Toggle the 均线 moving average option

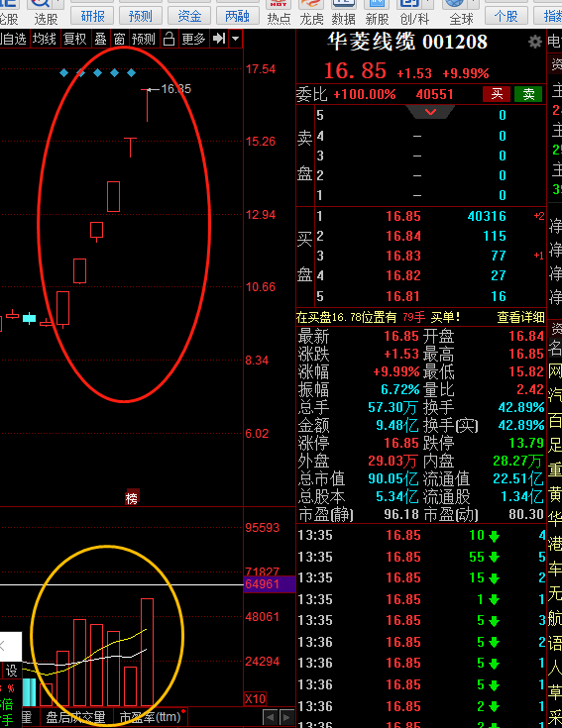pyautogui.click(x=45, y=39)
